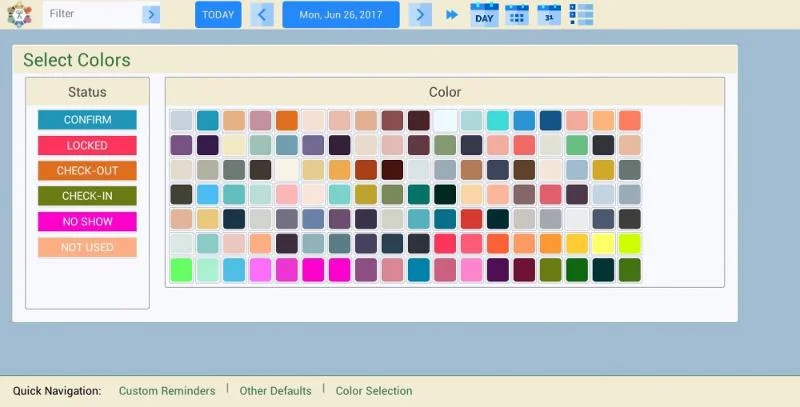Click the app logo icon
This screenshot has width=800, height=407.
tap(19, 15)
